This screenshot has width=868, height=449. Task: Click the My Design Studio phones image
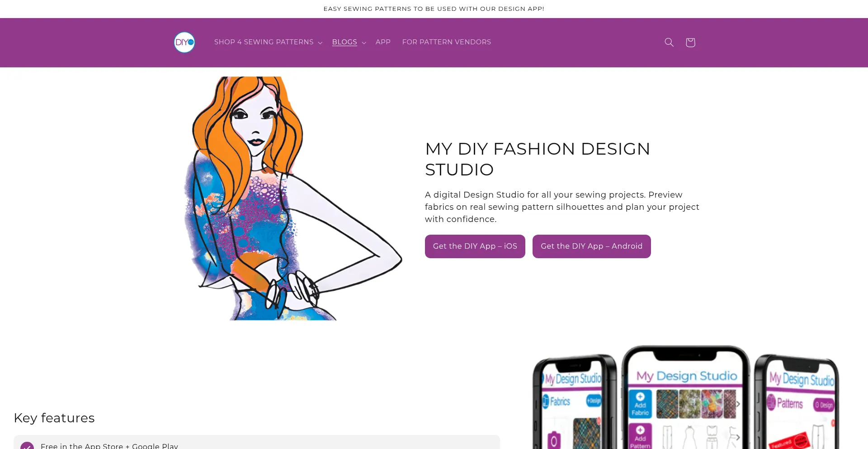(x=686, y=397)
